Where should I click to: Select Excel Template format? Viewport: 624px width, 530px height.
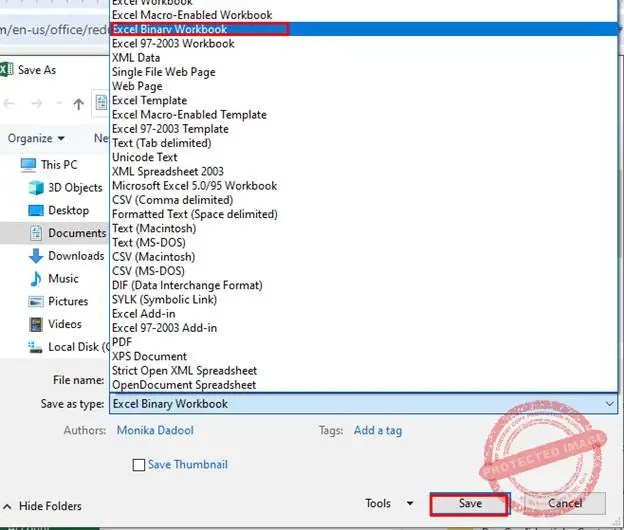pos(363,100)
